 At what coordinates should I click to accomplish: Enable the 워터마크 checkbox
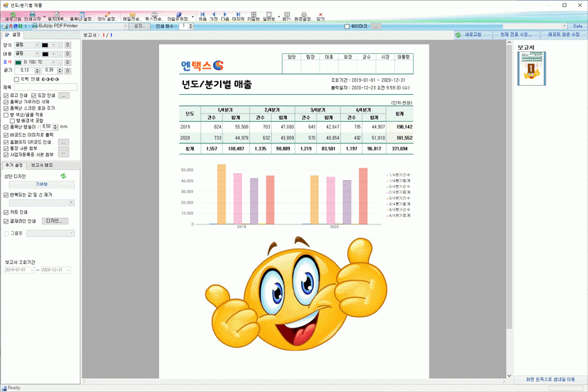[347, 26]
